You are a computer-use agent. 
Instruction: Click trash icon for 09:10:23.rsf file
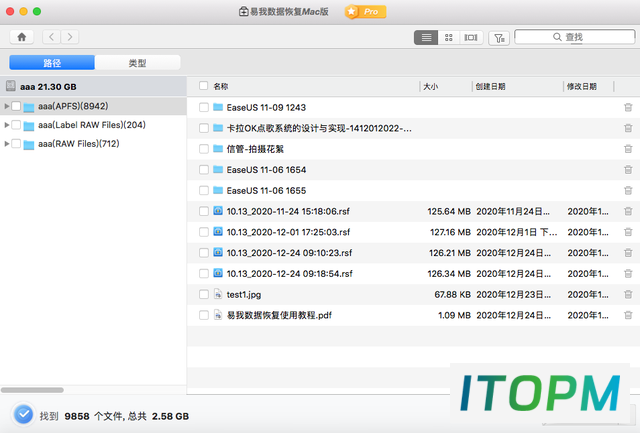point(628,253)
